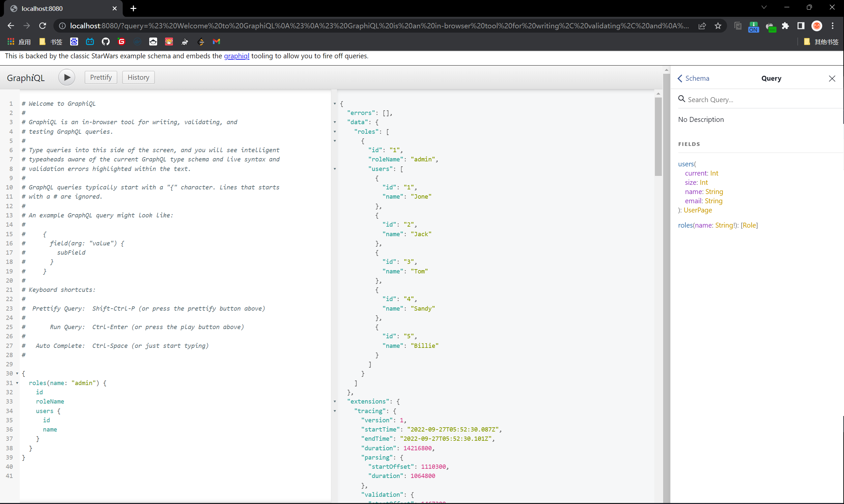
Task: Open the browser extensions puzzle icon
Action: pos(785,26)
